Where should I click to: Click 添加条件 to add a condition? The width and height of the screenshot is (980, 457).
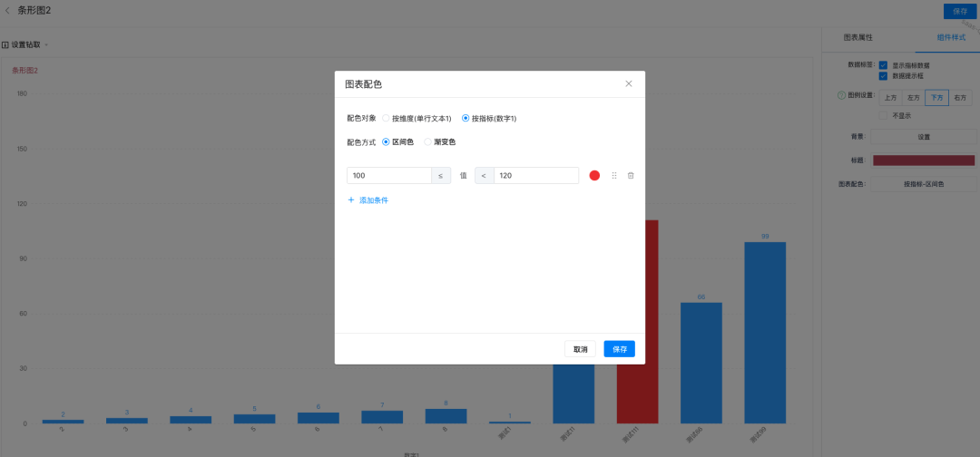(x=368, y=200)
